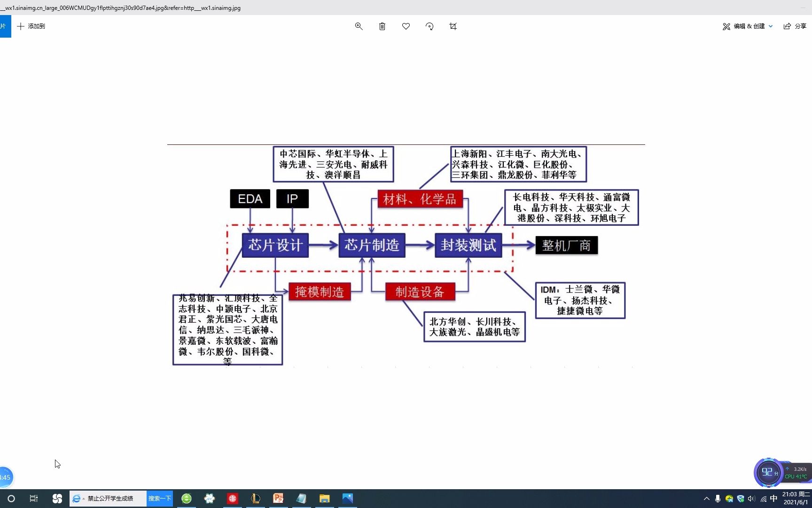The image size is (812, 508).
Task: Click the 封装测试 box in the diagram
Action: coord(468,245)
